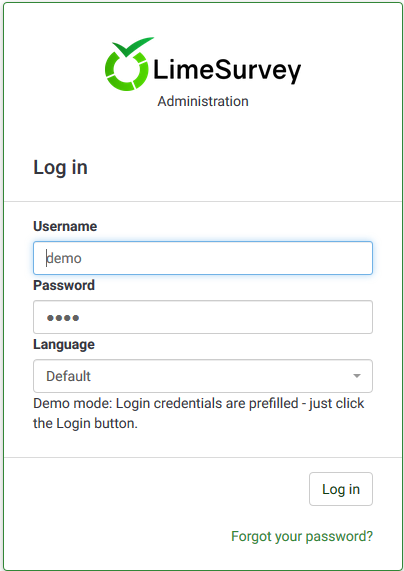Click the Language field label

pos(64,344)
